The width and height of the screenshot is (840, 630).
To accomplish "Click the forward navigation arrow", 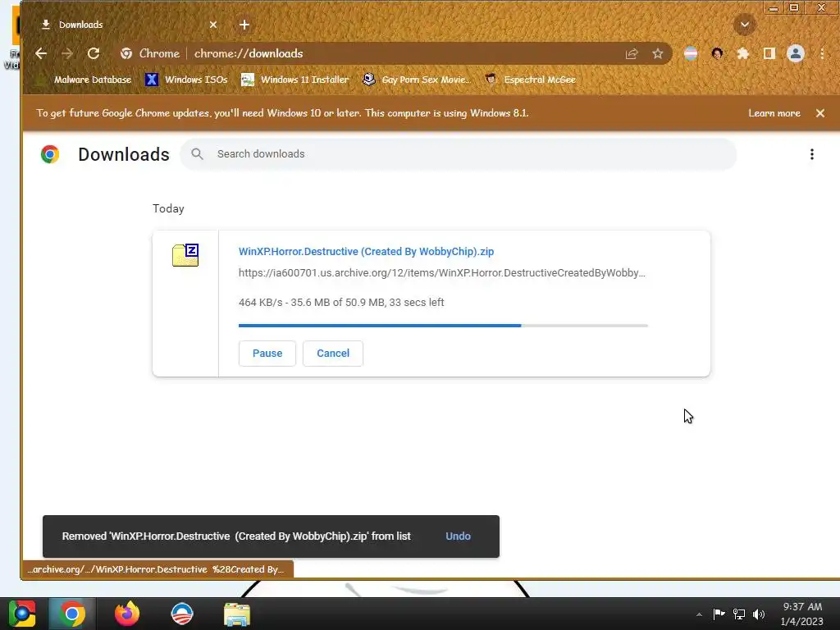I will [67, 53].
